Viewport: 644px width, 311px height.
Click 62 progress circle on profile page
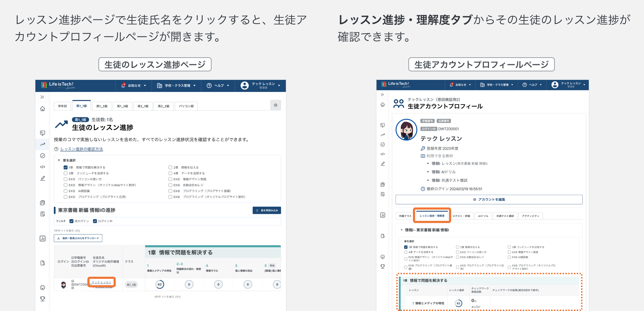point(459,303)
